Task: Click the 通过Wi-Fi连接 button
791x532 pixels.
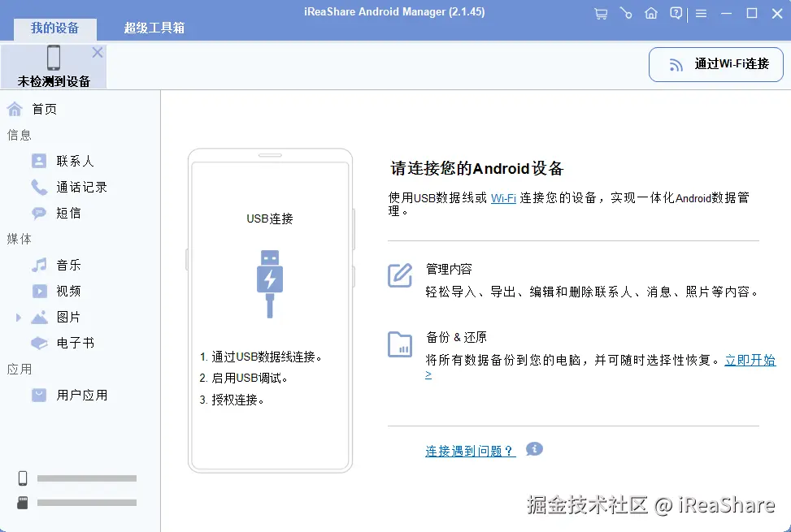Action: 716,64
